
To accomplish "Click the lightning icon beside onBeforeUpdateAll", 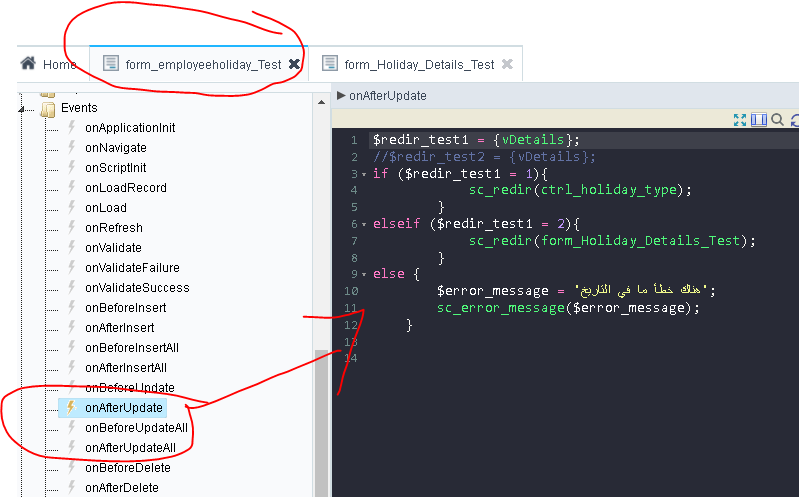I will point(72,427).
